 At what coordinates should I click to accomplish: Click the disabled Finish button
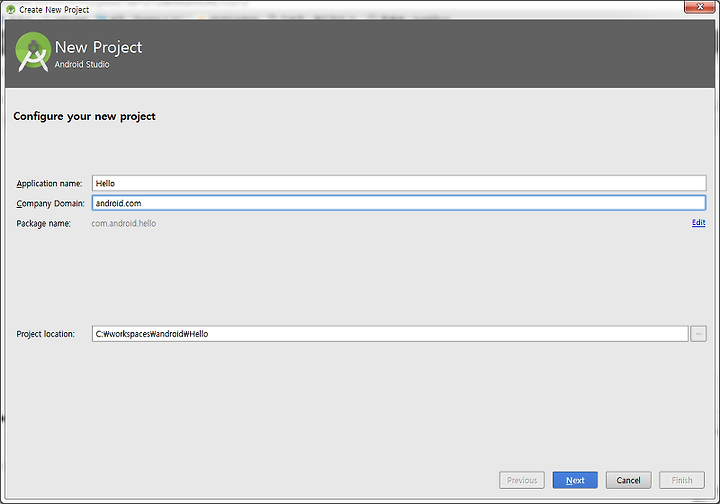(x=681, y=480)
